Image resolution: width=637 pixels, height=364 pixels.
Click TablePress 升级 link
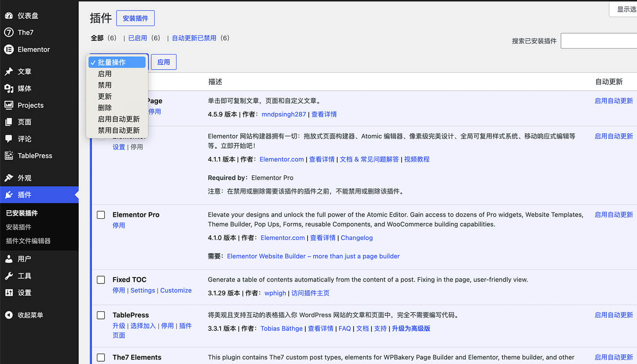(x=119, y=326)
